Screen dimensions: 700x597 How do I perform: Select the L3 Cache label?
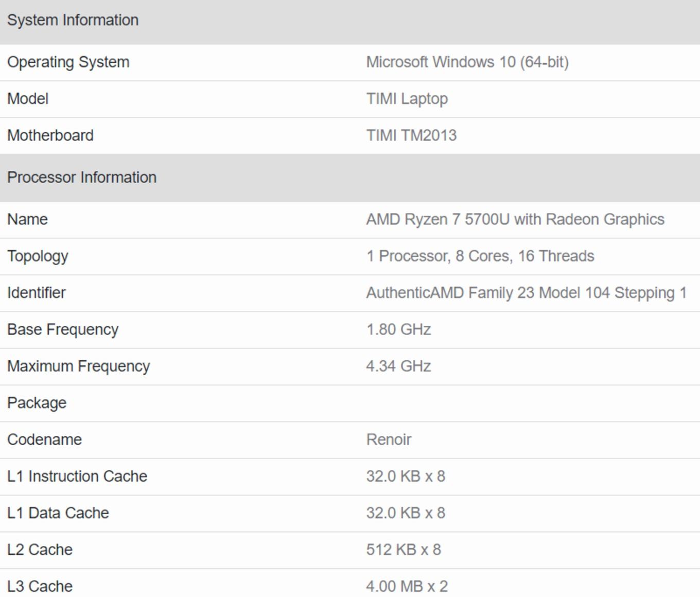(x=40, y=586)
